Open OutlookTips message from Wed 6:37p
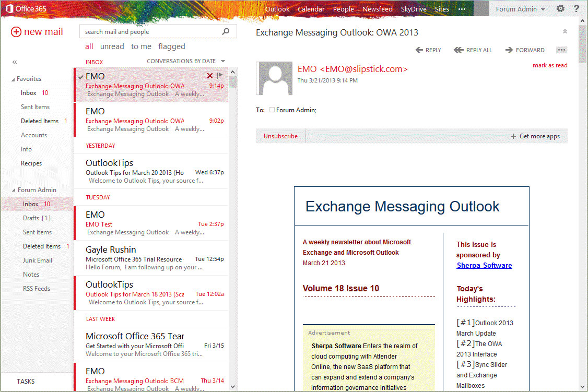Image resolution: width=588 pixels, height=392 pixels. [151, 171]
